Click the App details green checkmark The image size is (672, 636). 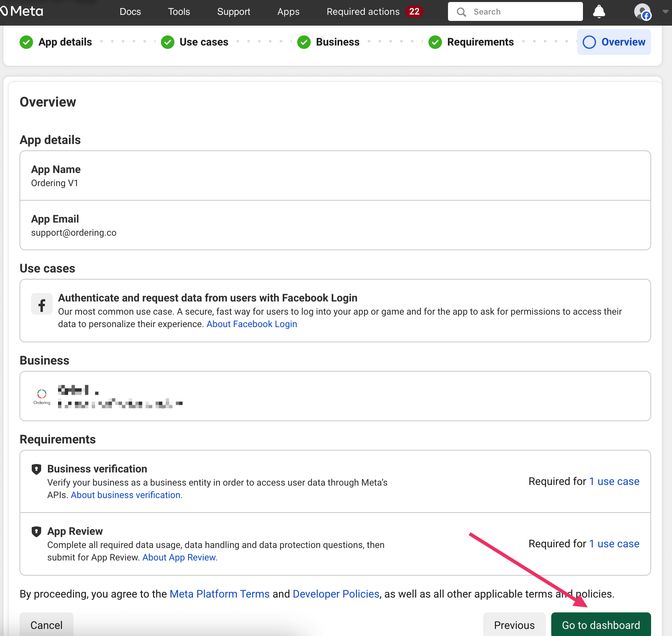click(26, 42)
